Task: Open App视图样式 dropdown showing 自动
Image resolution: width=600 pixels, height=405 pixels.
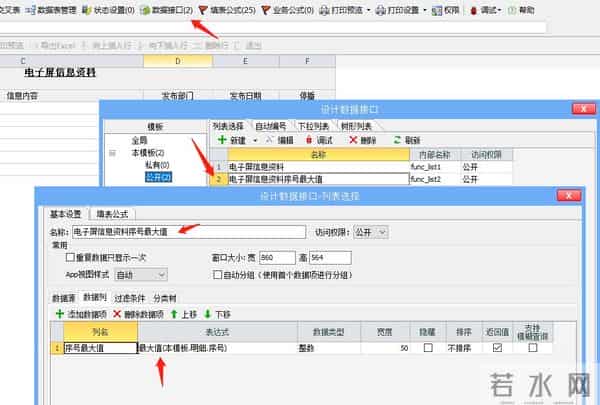Action: point(141,275)
